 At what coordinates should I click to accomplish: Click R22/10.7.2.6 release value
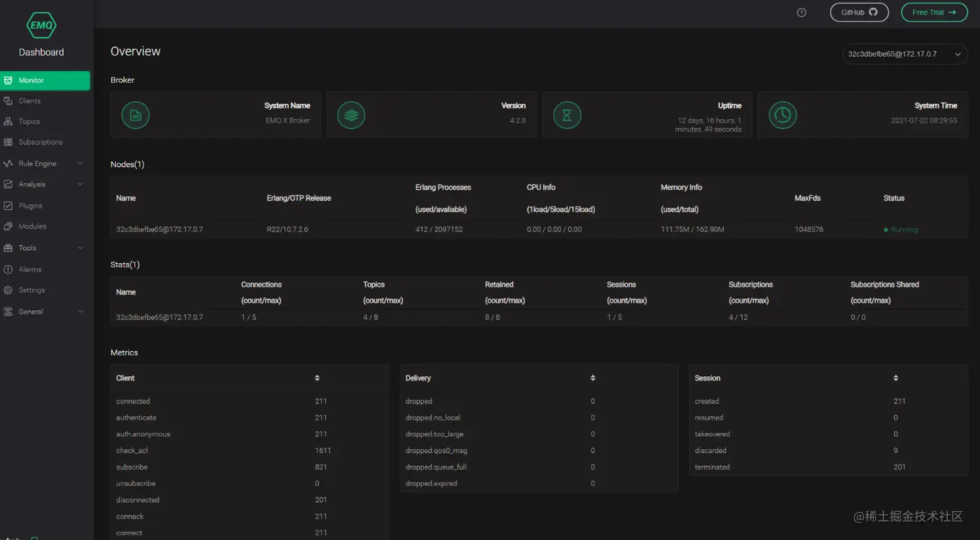(x=288, y=230)
